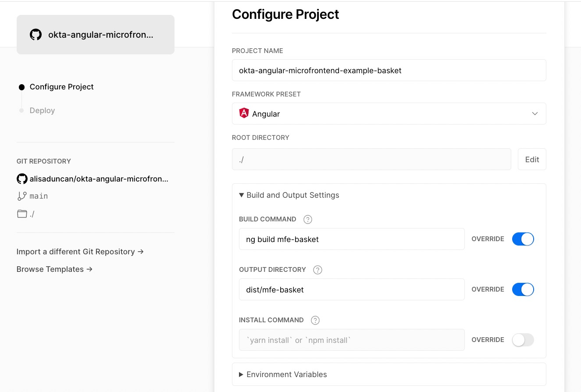581x392 pixels.
Task: Open the Install Command help icon
Action: (x=315, y=320)
